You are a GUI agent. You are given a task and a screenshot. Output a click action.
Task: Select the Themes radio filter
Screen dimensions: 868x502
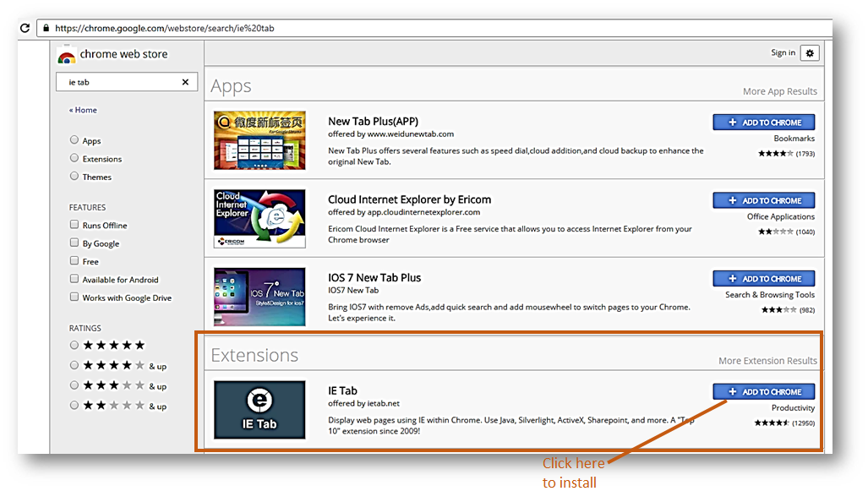[74, 176]
